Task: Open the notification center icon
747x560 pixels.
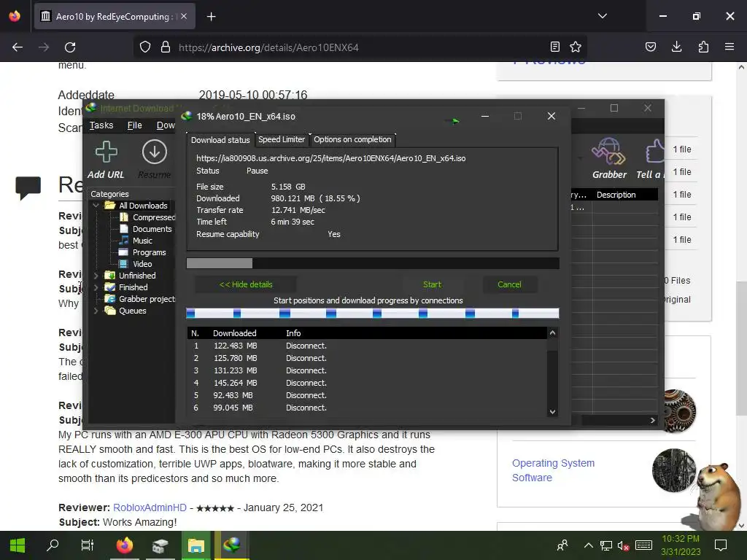Action: pyautogui.click(x=721, y=545)
